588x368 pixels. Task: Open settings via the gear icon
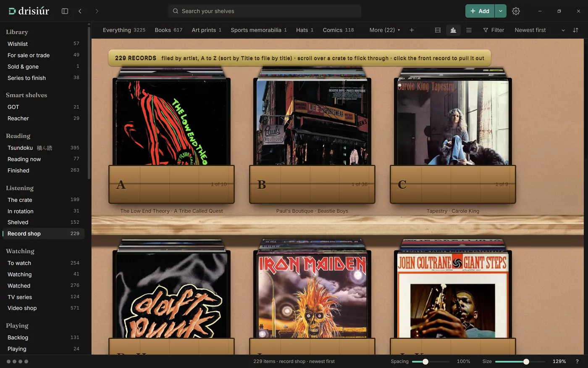516,11
